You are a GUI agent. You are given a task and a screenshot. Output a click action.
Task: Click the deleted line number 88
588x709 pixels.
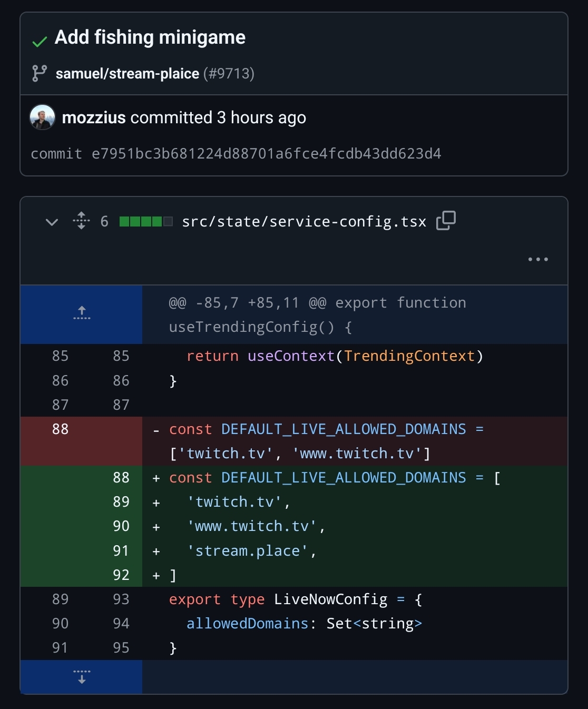point(60,429)
